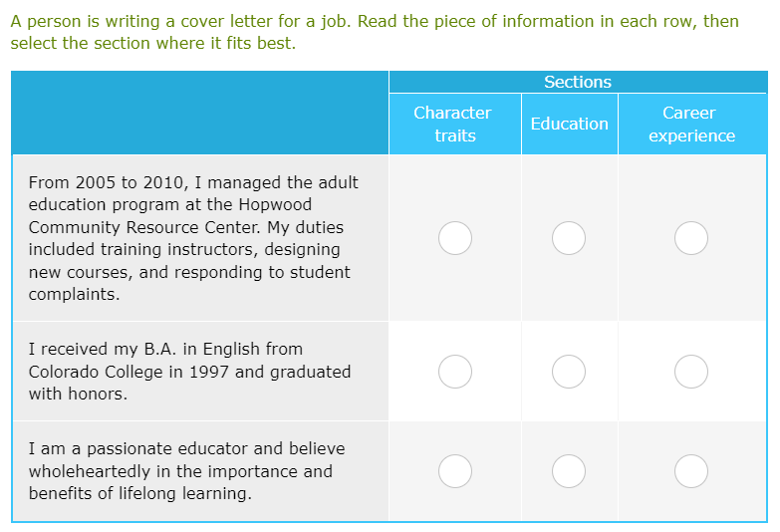Click the 'with honors' text
Viewport: 780px width, 532px height.
(78, 395)
